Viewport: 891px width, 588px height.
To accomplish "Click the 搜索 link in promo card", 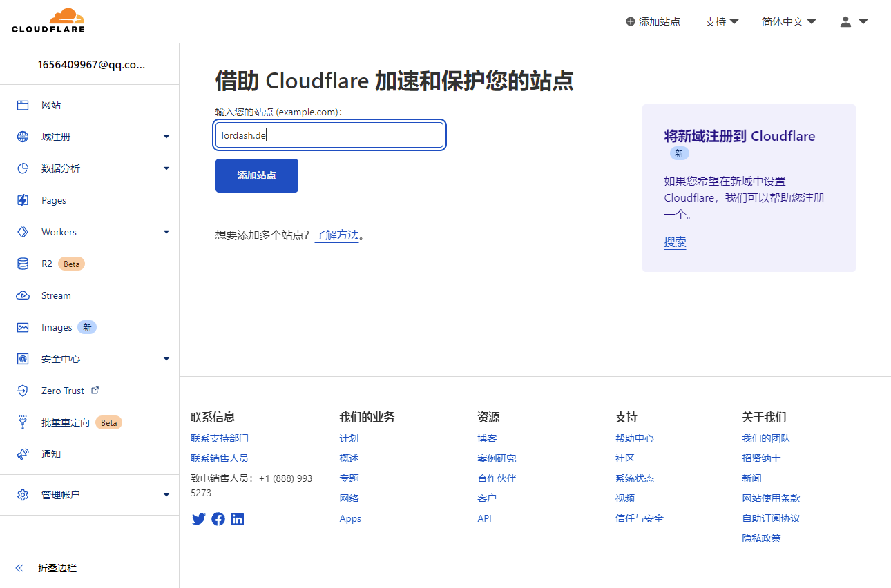I will coord(675,242).
